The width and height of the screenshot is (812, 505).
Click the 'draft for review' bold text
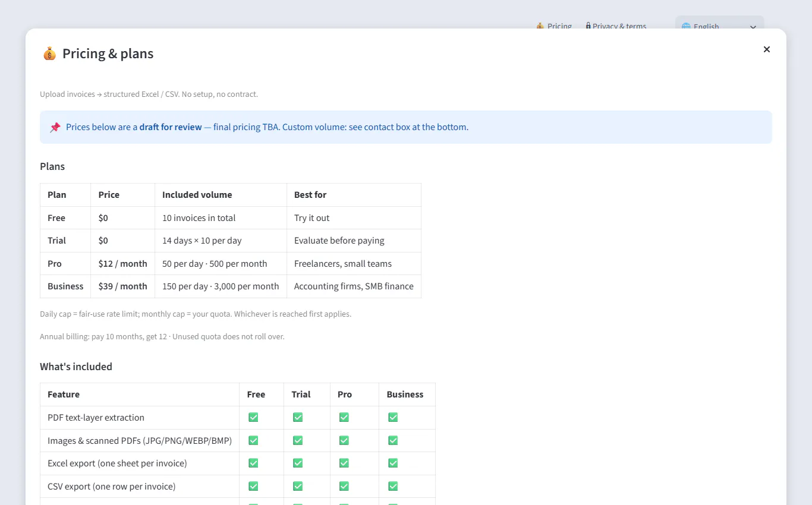171,127
